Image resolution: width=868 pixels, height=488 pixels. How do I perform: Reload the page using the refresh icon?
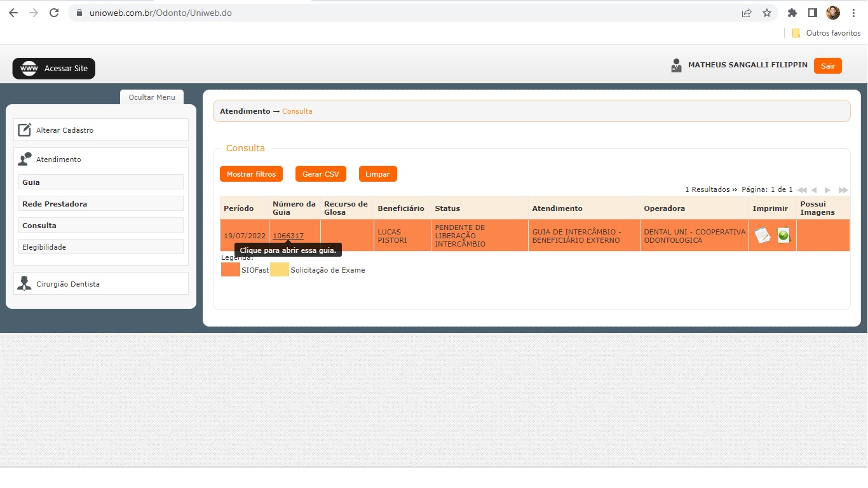click(54, 13)
